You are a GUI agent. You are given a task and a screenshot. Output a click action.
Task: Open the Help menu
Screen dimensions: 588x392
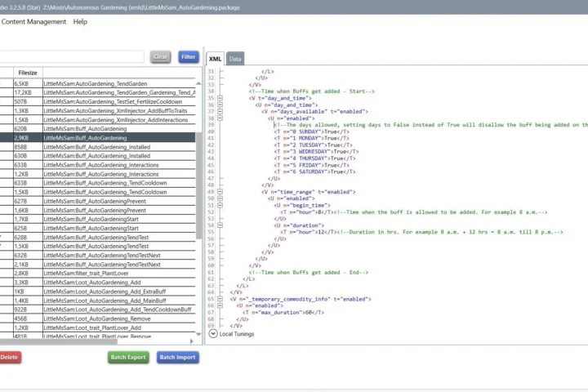tap(80, 22)
